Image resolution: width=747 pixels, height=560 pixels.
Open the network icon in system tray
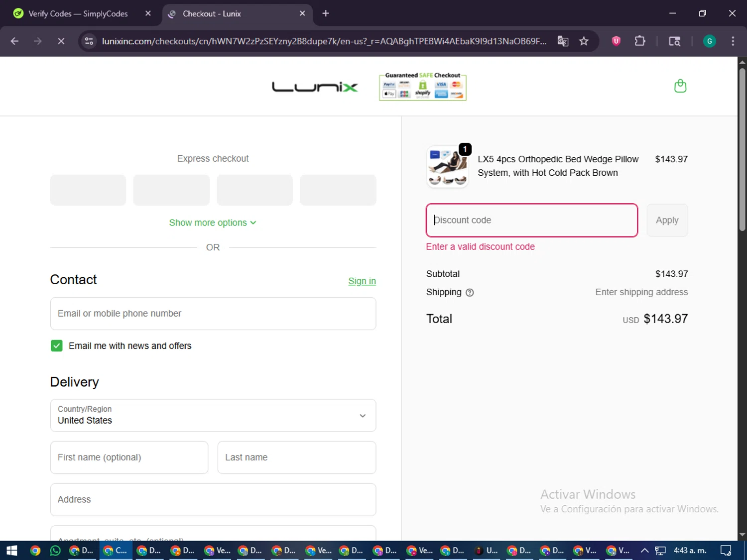click(660, 551)
